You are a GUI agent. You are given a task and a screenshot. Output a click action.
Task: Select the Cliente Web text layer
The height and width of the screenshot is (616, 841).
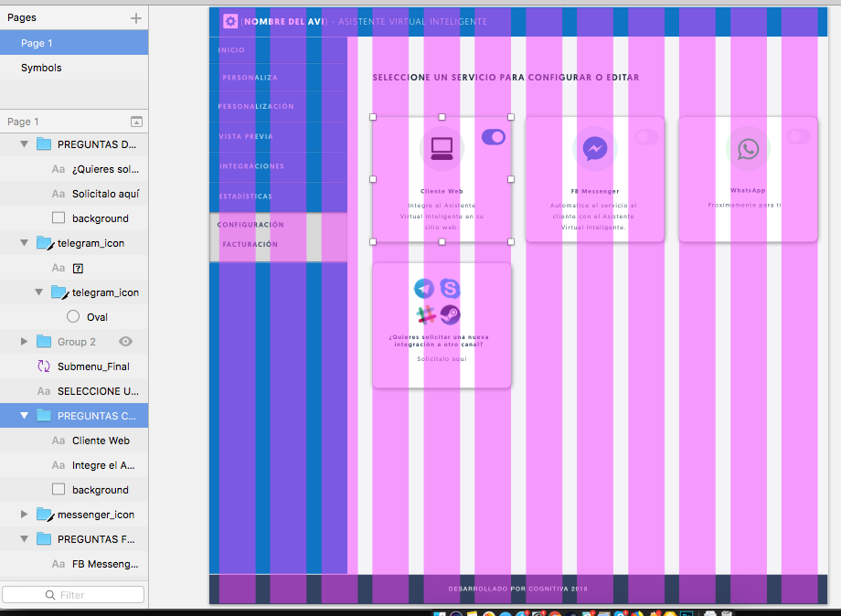pyautogui.click(x=74, y=441)
